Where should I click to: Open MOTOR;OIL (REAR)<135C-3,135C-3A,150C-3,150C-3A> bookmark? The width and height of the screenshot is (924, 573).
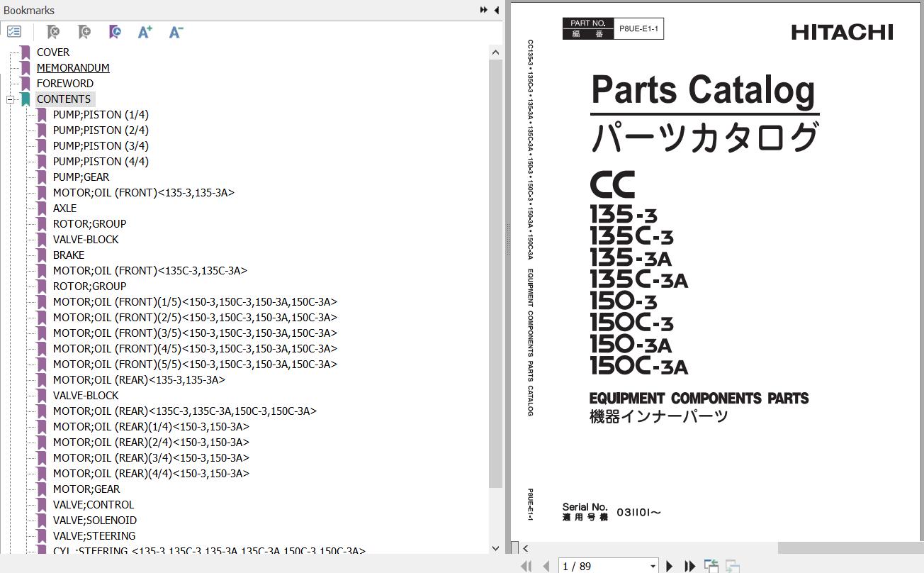[x=185, y=411]
